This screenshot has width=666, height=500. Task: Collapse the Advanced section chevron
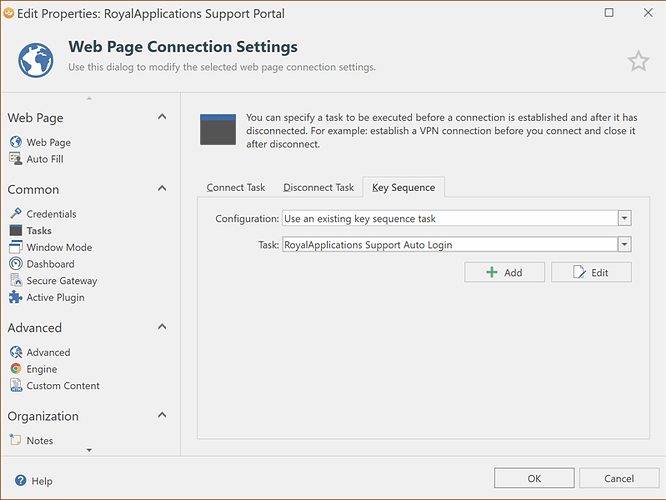coord(162,327)
